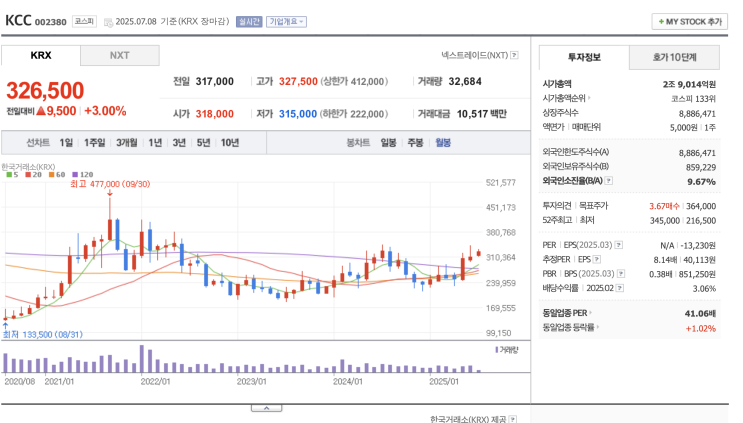Click the 최저 133,500 (08/31) chart marker
Screen dimensions: 743x423
[43, 334]
